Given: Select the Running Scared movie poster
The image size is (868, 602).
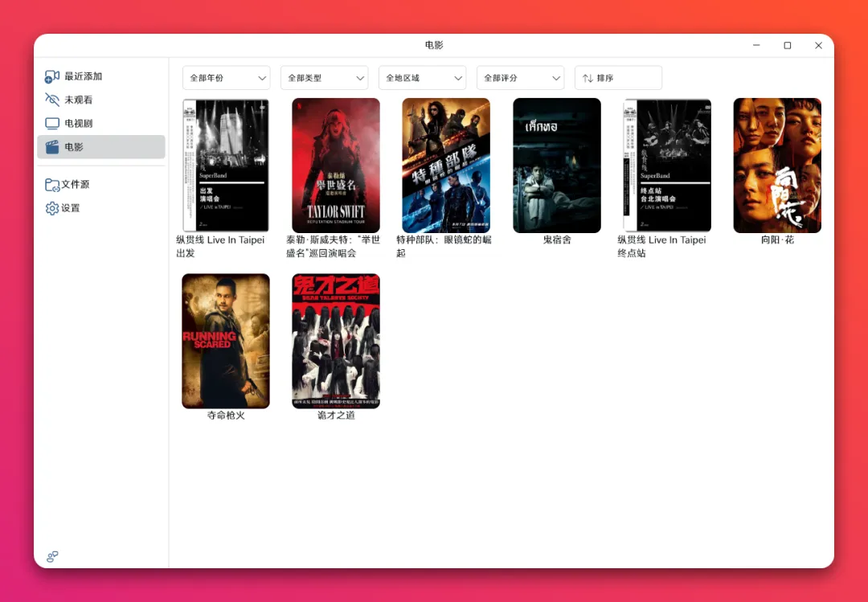Looking at the screenshot, I should click(x=226, y=341).
